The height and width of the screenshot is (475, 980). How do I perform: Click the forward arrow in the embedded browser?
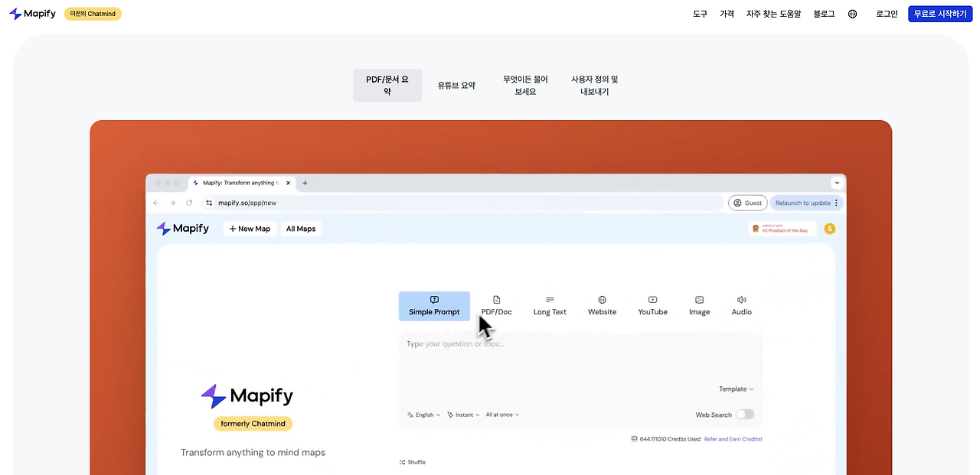[x=172, y=203]
